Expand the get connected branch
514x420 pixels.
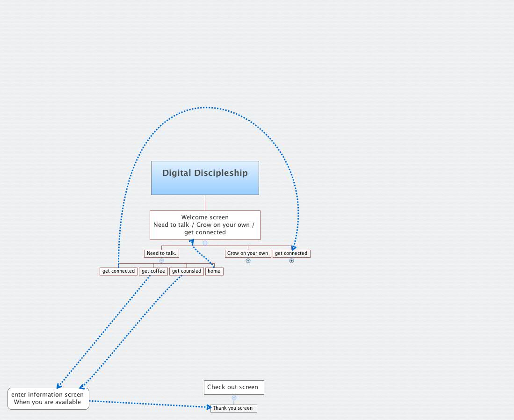point(291,261)
